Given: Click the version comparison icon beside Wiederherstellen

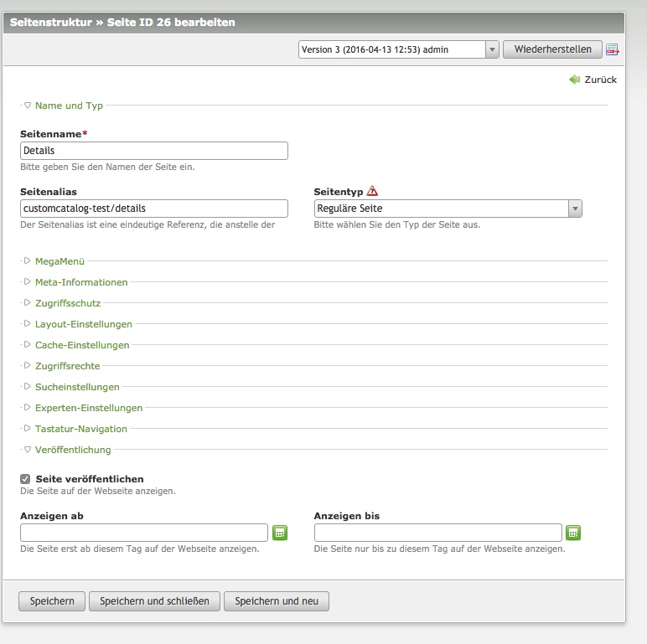Looking at the screenshot, I should (x=612, y=49).
